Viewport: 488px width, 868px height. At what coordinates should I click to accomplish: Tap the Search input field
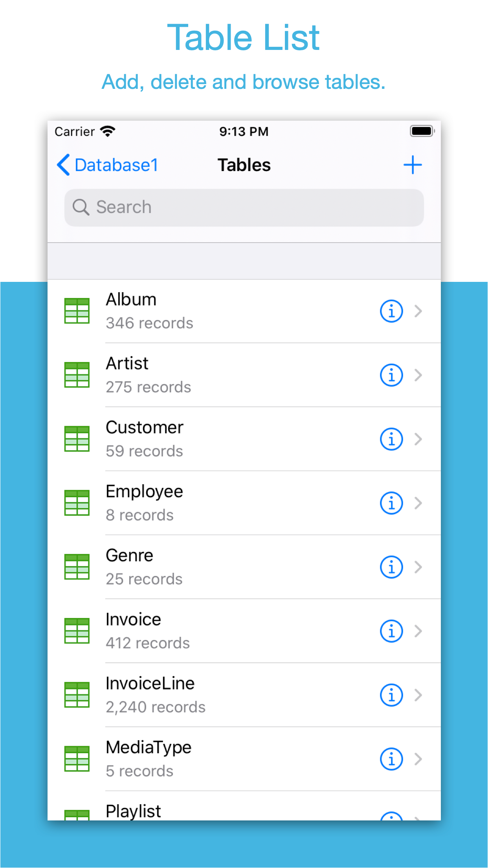244,207
